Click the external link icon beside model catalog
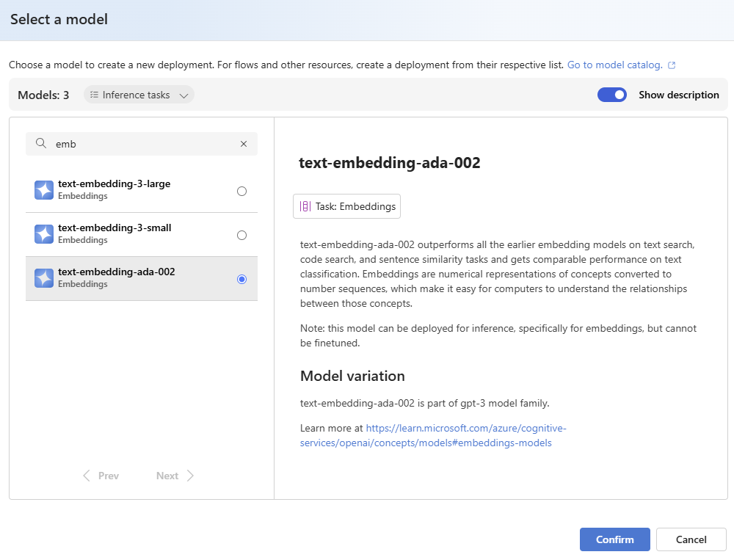 [x=672, y=65]
